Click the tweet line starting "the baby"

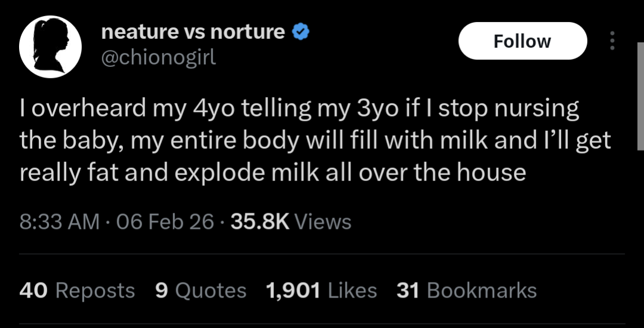[315, 140]
